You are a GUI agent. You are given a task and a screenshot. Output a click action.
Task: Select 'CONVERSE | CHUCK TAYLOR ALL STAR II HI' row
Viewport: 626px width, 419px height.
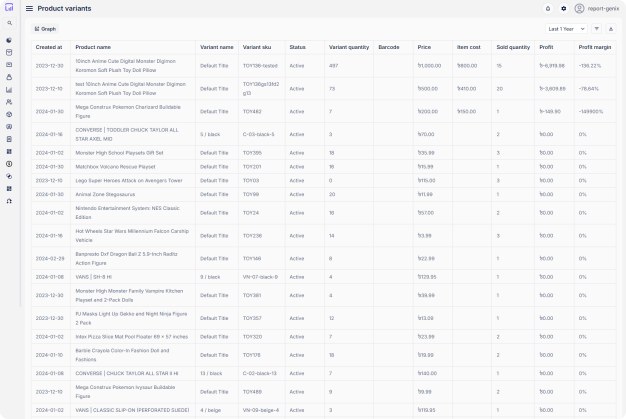point(324,374)
